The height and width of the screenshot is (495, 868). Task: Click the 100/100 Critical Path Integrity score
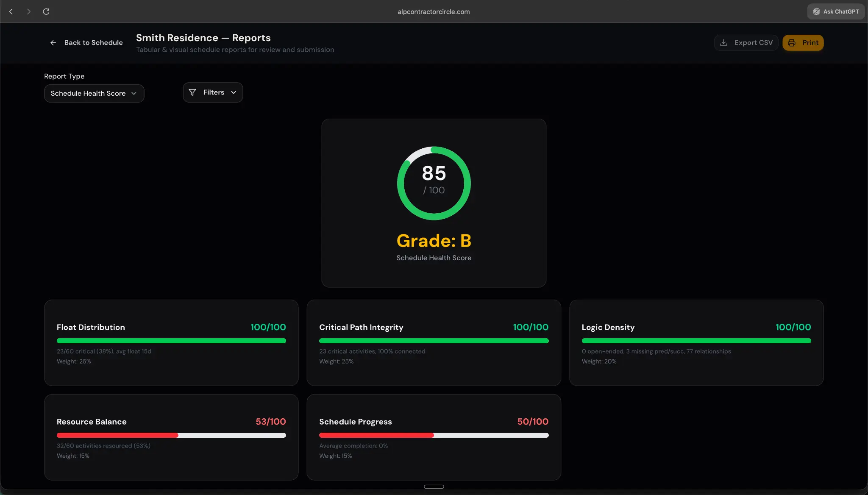(531, 327)
